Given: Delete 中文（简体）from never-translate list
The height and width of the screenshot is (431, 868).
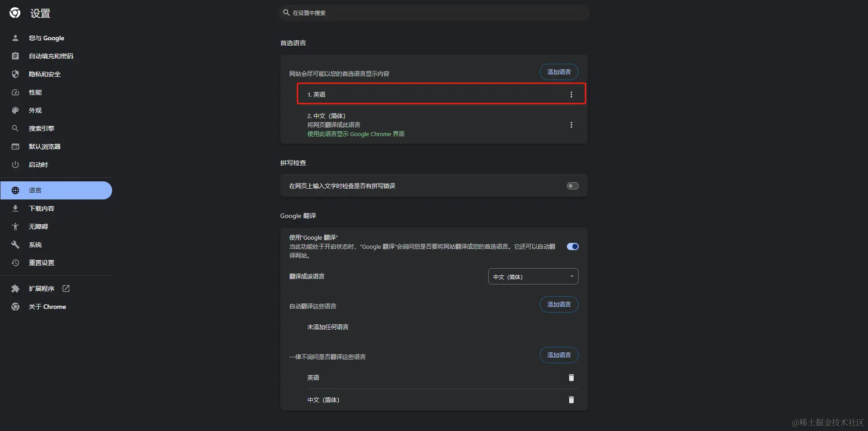Looking at the screenshot, I should click(571, 400).
